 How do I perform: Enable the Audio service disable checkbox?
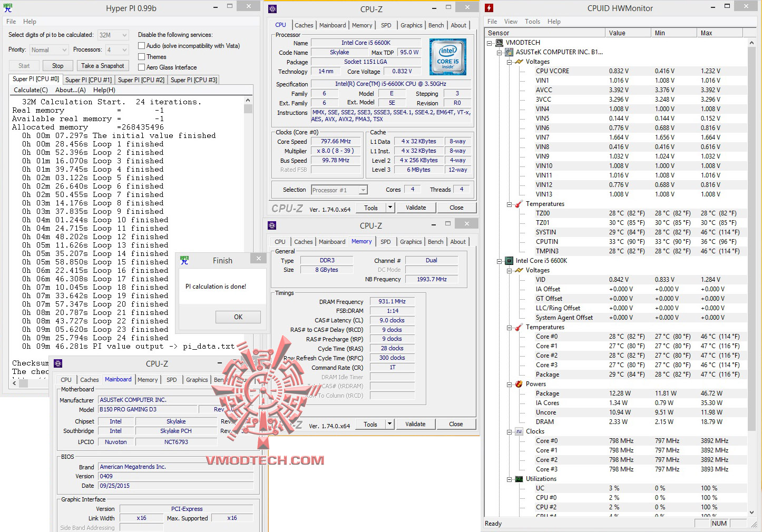[x=141, y=46]
